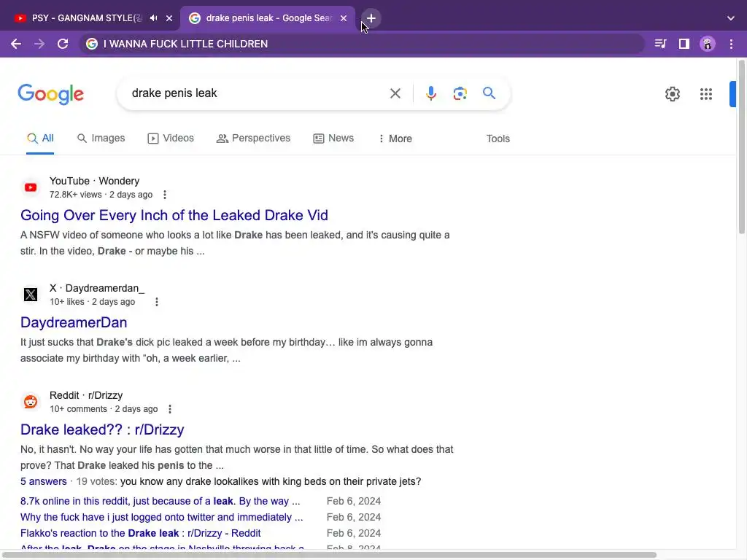Open Google quick settings gear
Image resolution: width=747 pixels, height=560 pixels.
click(672, 94)
